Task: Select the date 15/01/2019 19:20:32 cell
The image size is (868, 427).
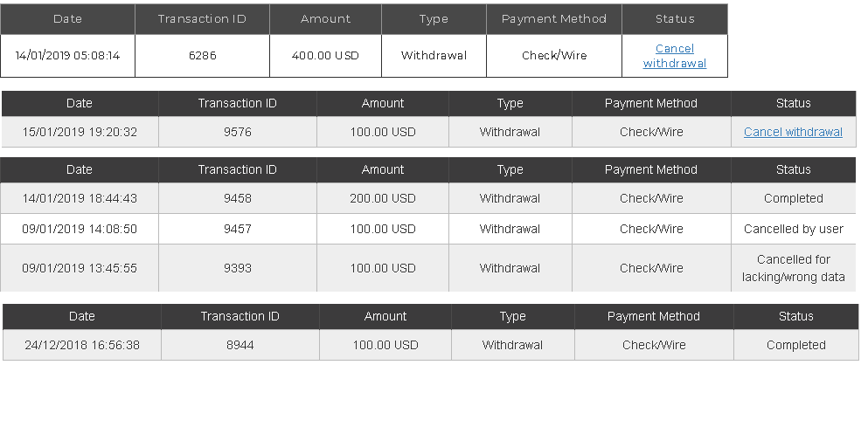Action: (80, 132)
